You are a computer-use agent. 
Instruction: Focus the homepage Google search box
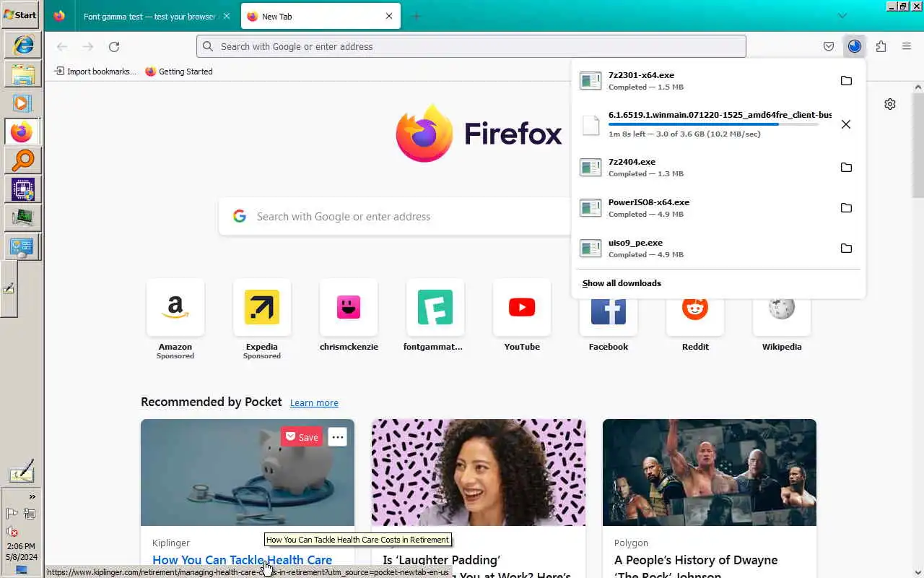coord(396,216)
